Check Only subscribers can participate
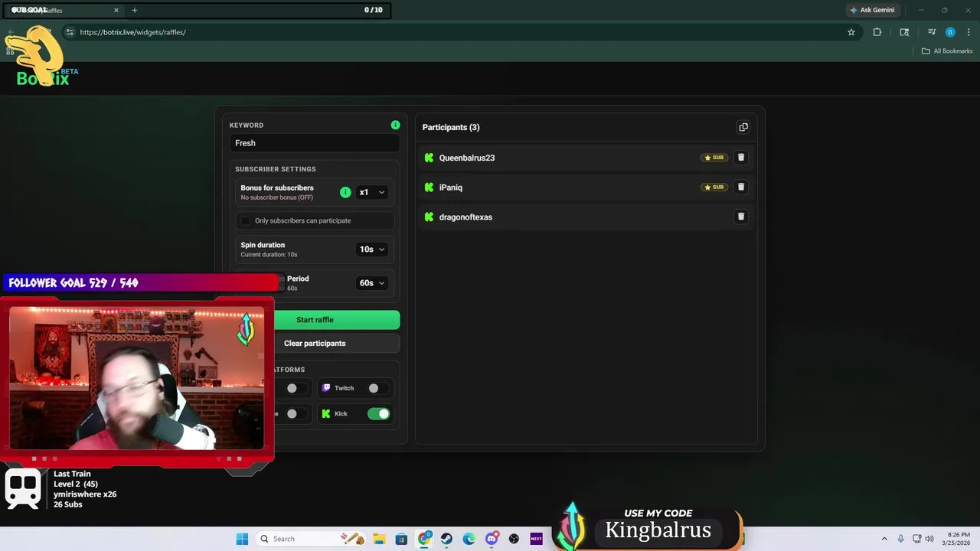The height and width of the screenshot is (551, 980). (x=245, y=220)
